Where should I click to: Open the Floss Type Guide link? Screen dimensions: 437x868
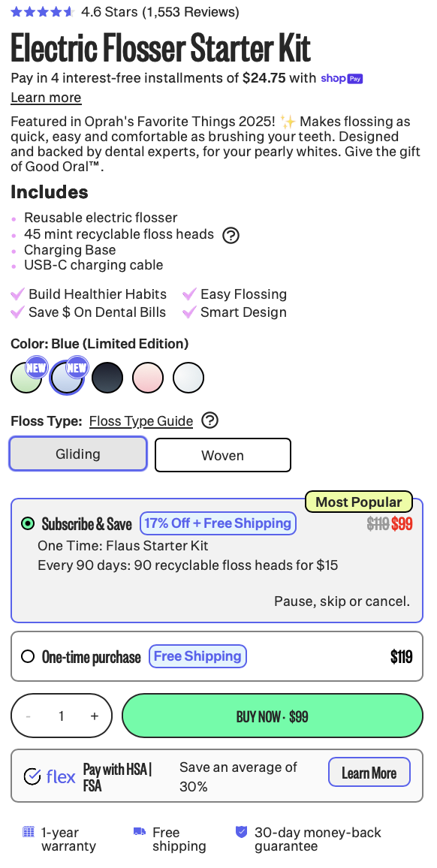(x=141, y=421)
